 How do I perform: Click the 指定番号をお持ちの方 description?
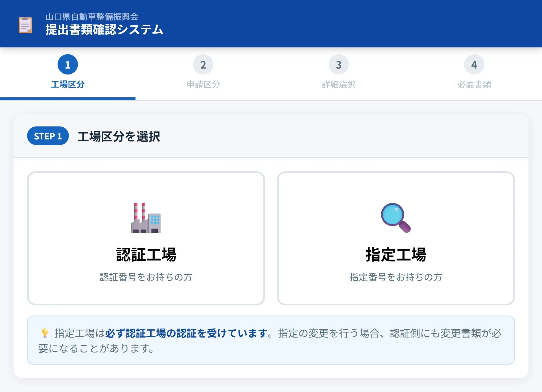pyautogui.click(x=396, y=277)
